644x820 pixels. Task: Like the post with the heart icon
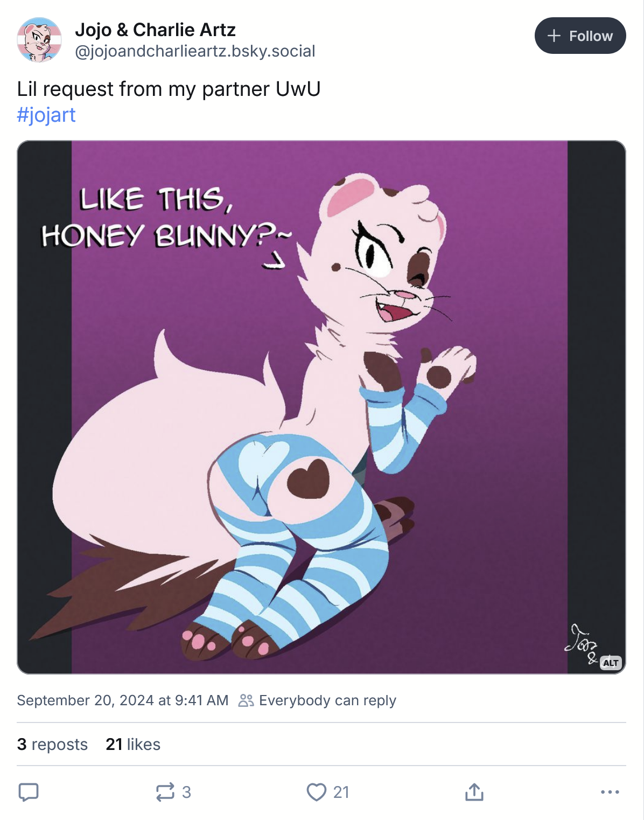click(x=317, y=792)
